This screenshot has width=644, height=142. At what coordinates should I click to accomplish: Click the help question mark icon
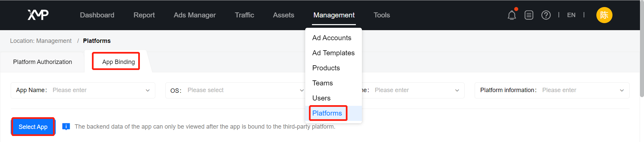[x=546, y=15]
